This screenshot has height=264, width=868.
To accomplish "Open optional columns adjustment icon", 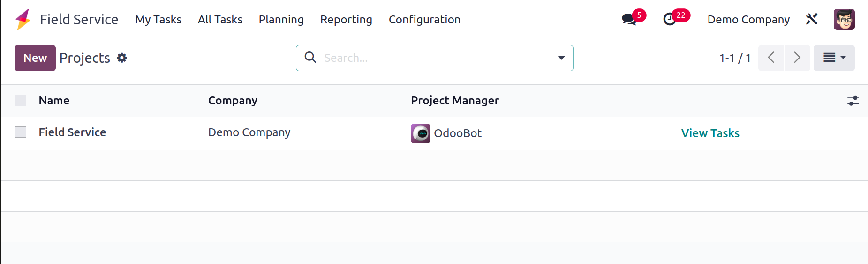I will [853, 101].
